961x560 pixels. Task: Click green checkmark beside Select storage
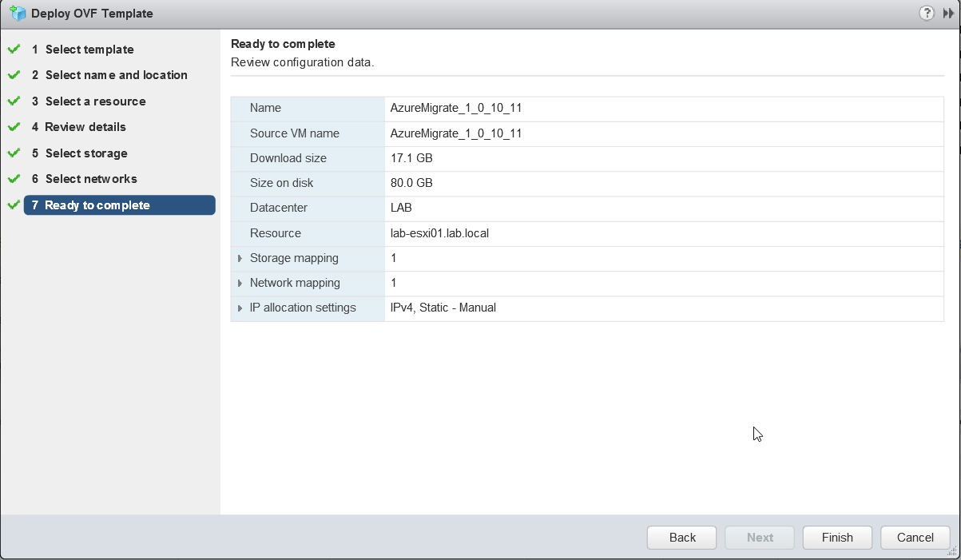14,153
